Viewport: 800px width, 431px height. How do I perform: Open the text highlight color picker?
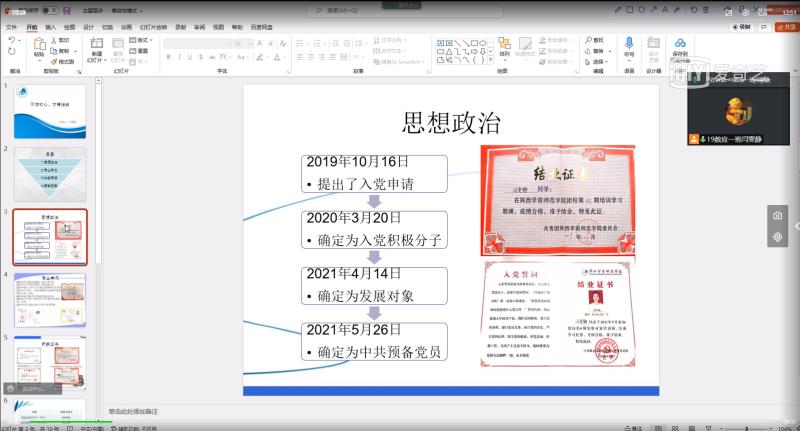262,57
